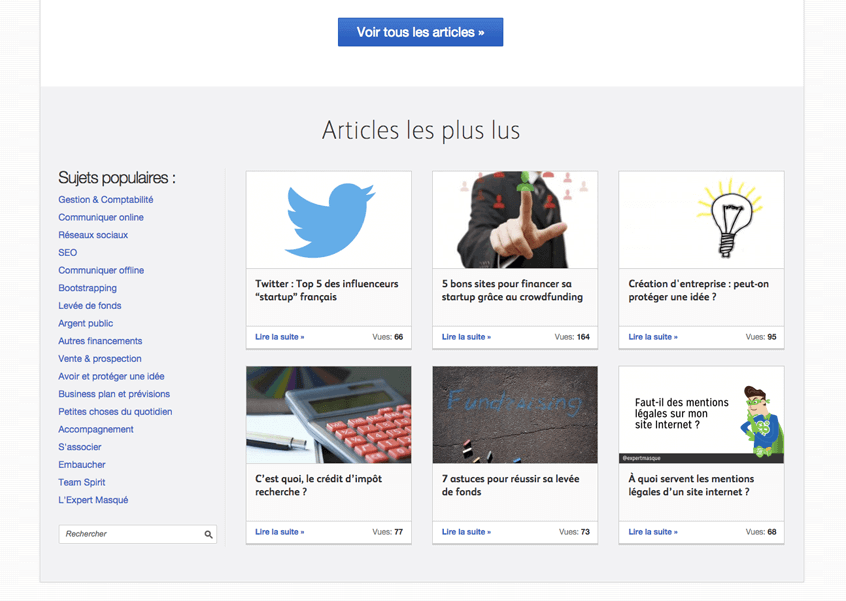Click 'Lire la suite' on Twitter influencers card
846x601 pixels.
[x=279, y=337]
